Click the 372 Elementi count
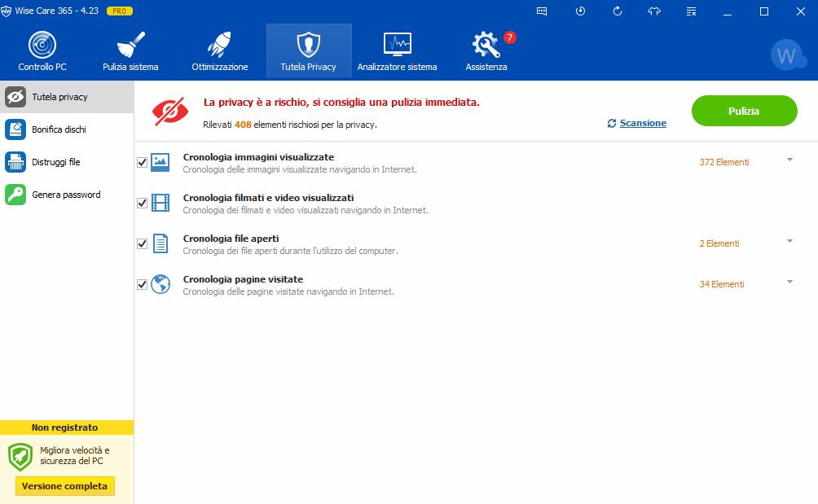 pos(724,162)
